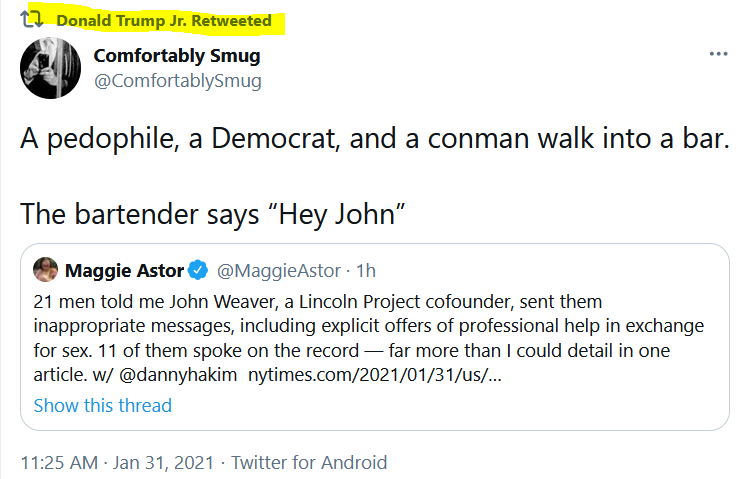
Task: Click the Jan 31, 2021 date
Action: pos(163,462)
